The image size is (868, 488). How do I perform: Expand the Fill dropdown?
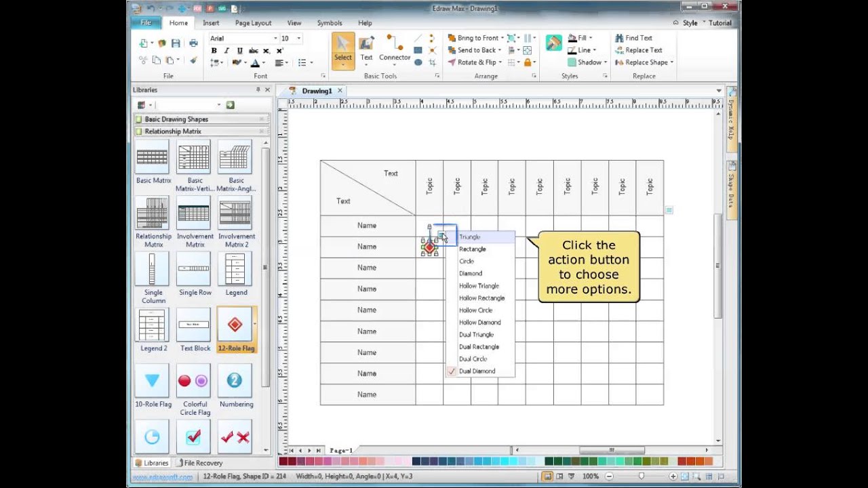tap(591, 38)
